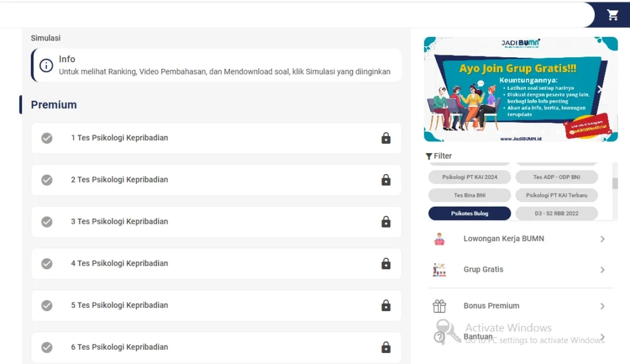The image size is (630, 364).
Task: Toggle check mark on 4 Tes Psikologi Kepribadian
Action: click(x=47, y=263)
